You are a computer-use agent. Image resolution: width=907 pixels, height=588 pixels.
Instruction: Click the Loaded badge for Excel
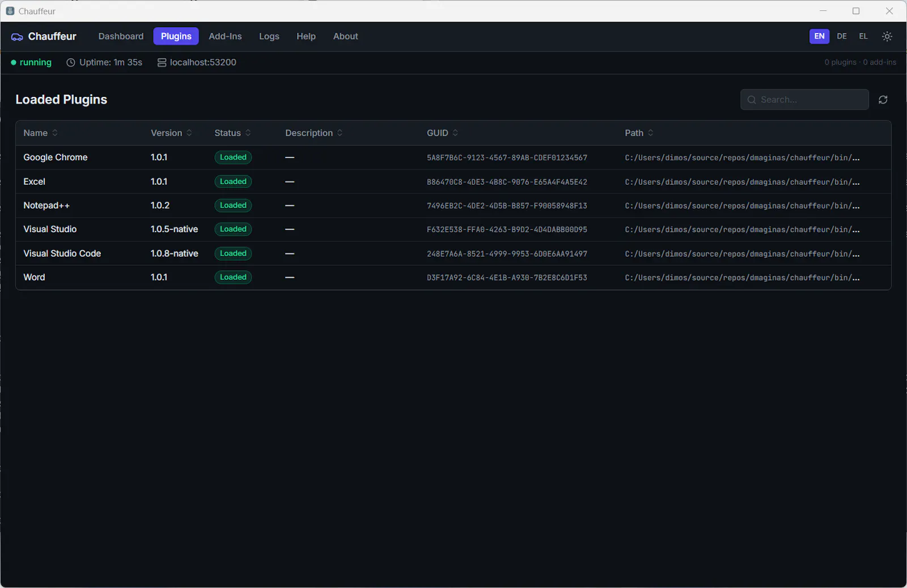pos(233,182)
